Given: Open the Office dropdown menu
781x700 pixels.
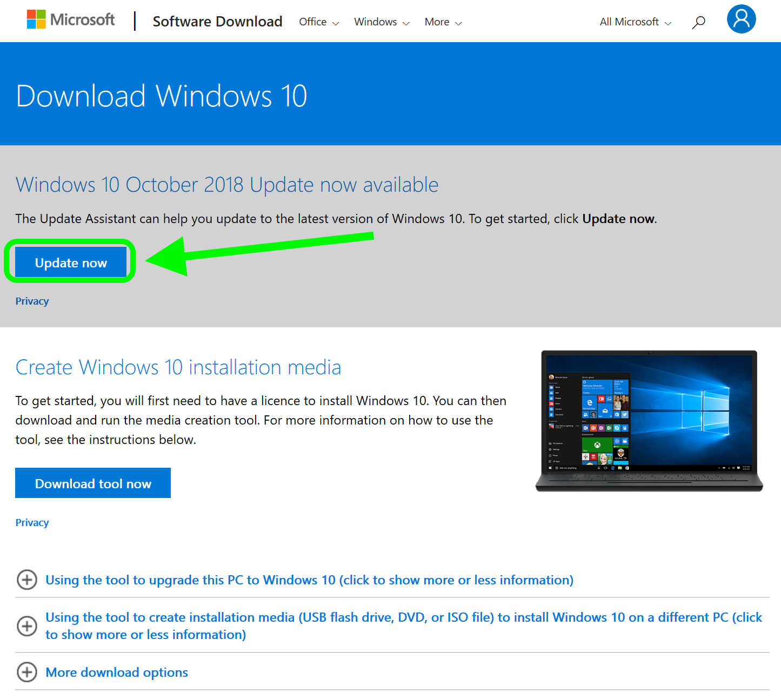Looking at the screenshot, I should (x=319, y=22).
